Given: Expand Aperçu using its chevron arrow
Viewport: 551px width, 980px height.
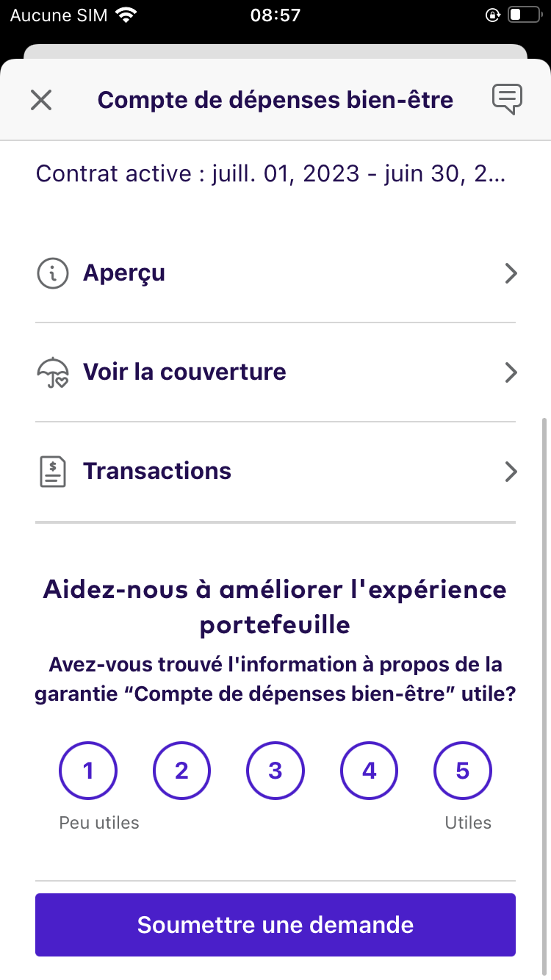Looking at the screenshot, I should 511,274.
